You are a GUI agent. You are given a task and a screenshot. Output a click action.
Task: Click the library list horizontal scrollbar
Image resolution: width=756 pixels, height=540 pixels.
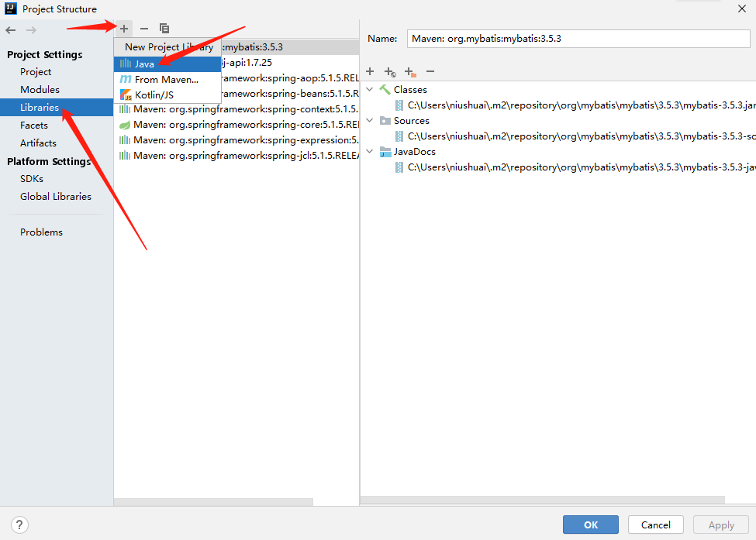[213, 502]
